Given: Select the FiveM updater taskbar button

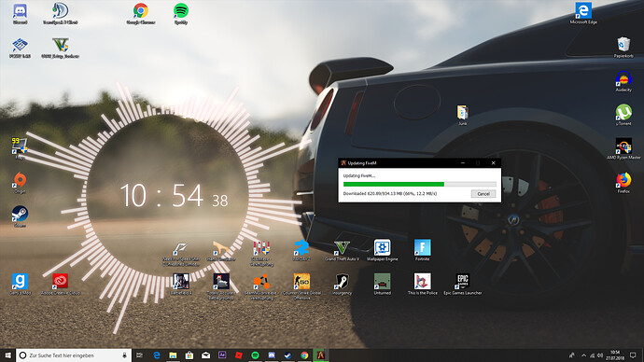Looking at the screenshot, I should click(x=321, y=355).
